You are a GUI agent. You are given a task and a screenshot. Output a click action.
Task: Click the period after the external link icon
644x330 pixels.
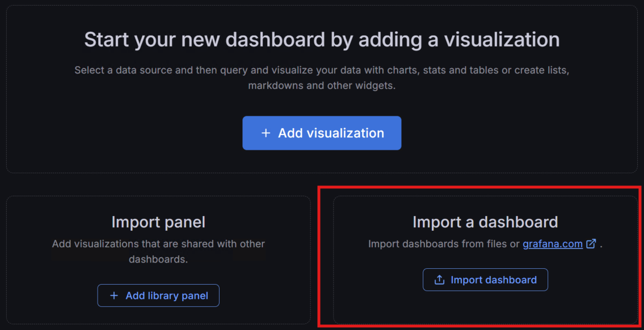601,245
